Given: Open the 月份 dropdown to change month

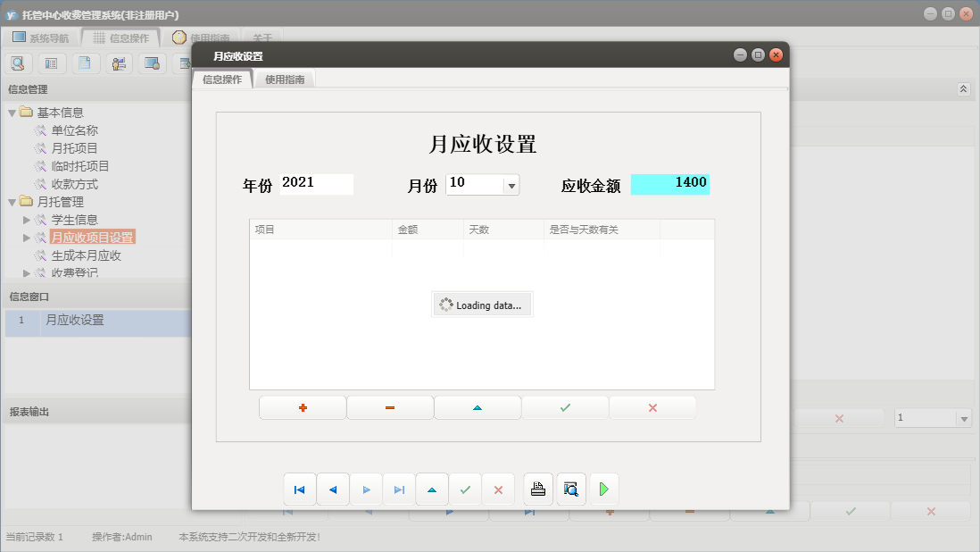Looking at the screenshot, I should (x=510, y=184).
